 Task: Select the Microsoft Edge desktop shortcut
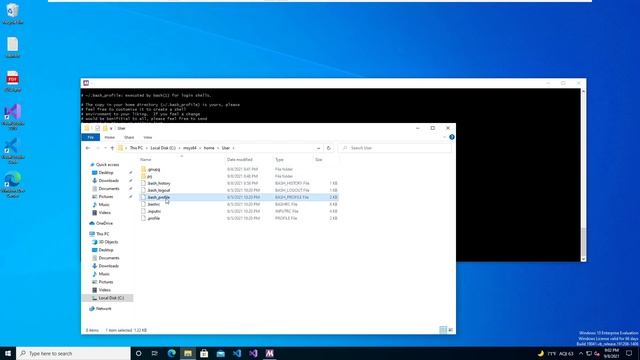tap(13, 184)
